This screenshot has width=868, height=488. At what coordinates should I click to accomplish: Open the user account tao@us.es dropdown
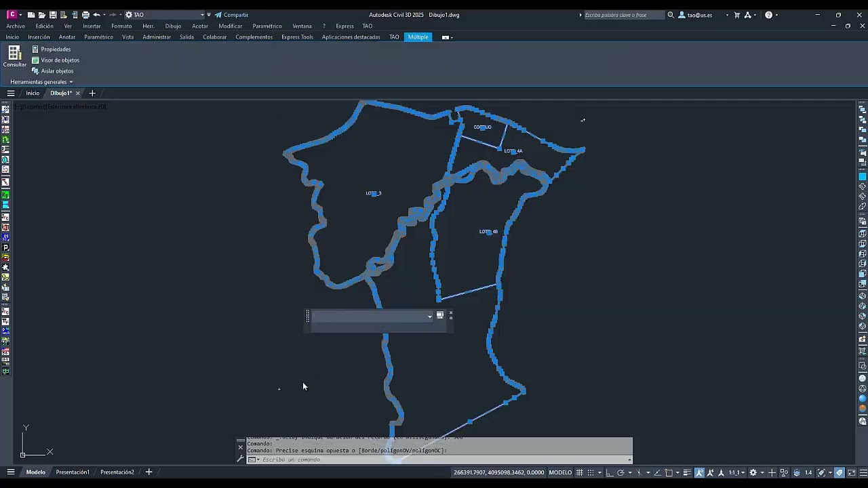(x=704, y=15)
